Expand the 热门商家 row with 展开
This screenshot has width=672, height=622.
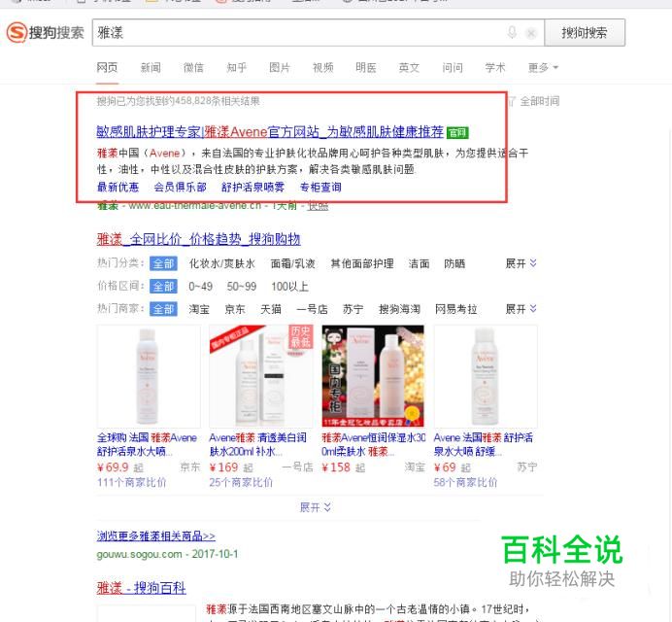point(521,309)
